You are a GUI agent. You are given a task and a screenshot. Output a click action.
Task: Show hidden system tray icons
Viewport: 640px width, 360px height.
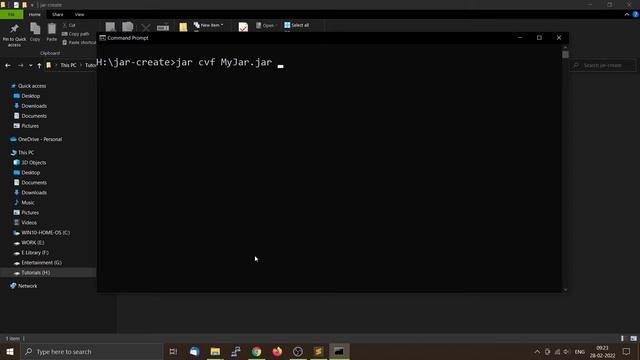[x=537, y=352]
